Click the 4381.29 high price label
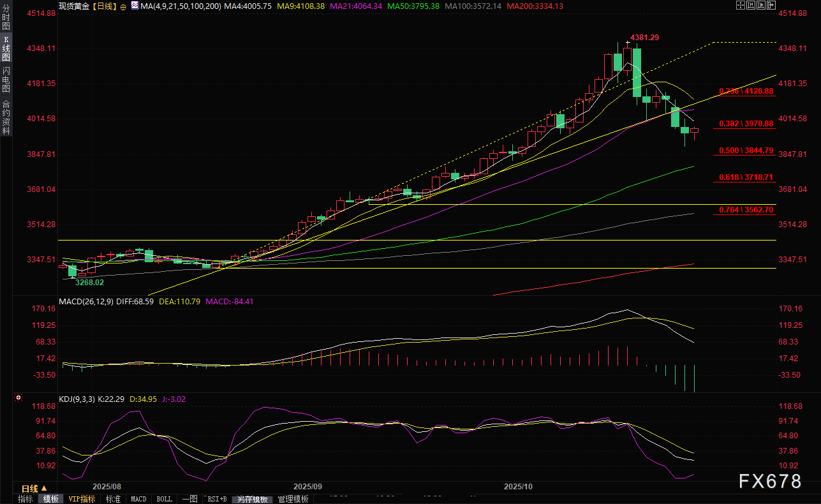This screenshot has height=504, width=821. pyautogui.click(x=644, y=38)
